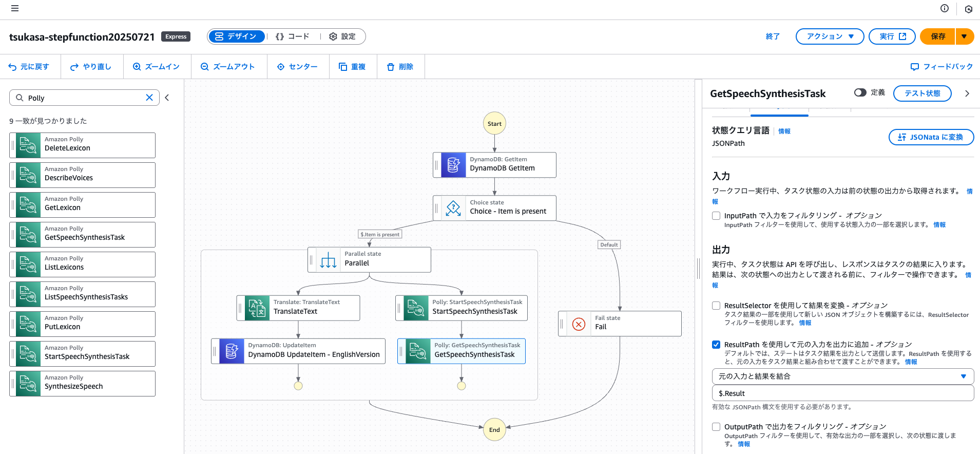The width and height of the screenshot is (980, 454).
Task: Select the DescribeVoices Polly action icon
Action: click(x=28, y=175)
